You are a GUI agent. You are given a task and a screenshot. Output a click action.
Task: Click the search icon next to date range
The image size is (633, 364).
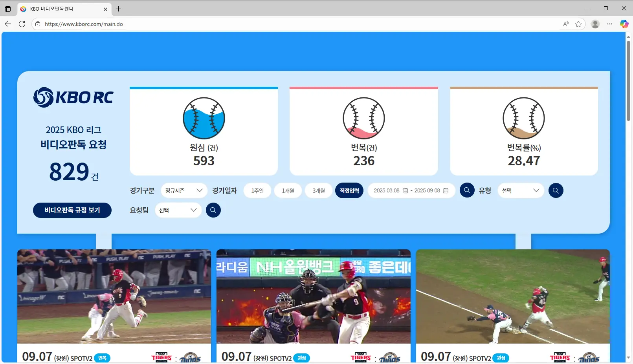[x=467, y=190]
